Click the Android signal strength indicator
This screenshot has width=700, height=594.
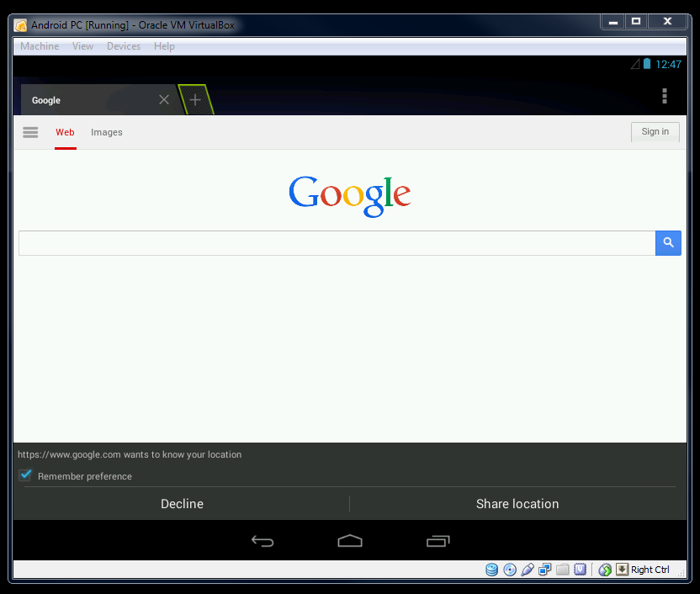635,64
